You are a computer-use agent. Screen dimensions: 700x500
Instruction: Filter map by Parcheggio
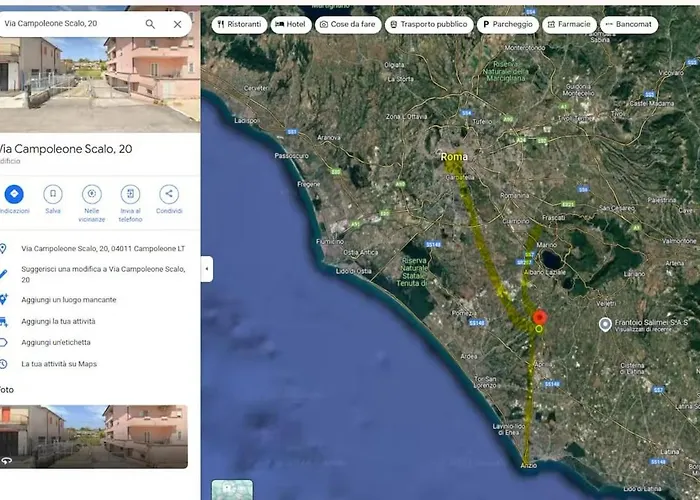point(508,25)
